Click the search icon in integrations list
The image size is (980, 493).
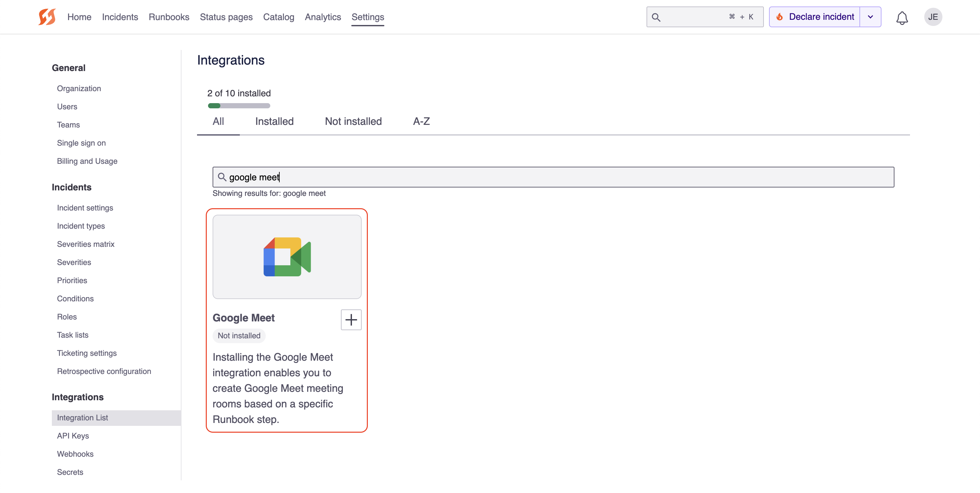[x=222, y=177]
